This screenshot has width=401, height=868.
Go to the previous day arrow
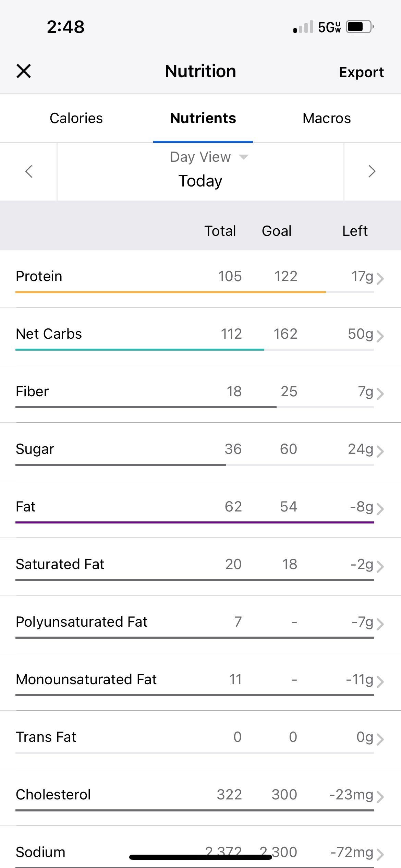(29, 171)
